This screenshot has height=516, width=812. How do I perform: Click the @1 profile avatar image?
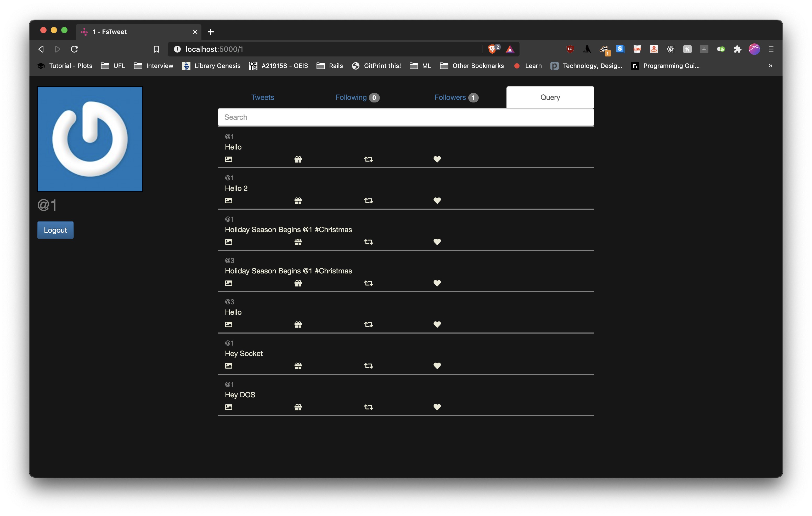coord(90,139)
